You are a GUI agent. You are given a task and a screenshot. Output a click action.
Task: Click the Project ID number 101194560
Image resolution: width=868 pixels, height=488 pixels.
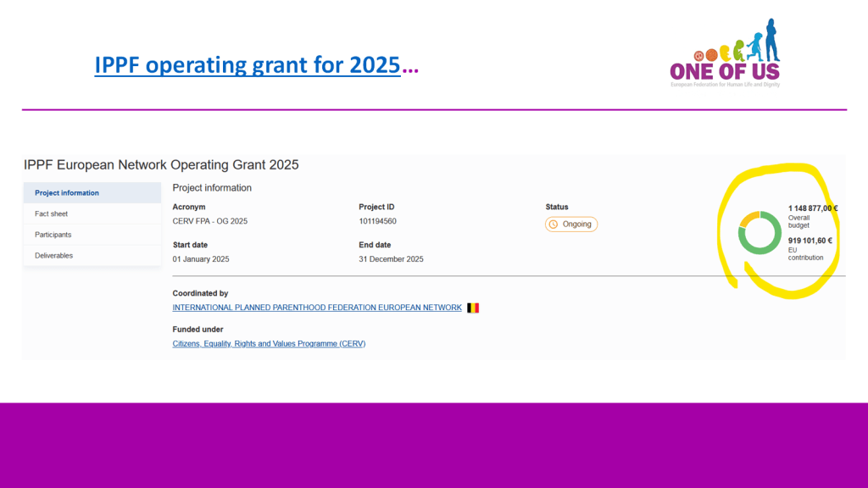377,221
